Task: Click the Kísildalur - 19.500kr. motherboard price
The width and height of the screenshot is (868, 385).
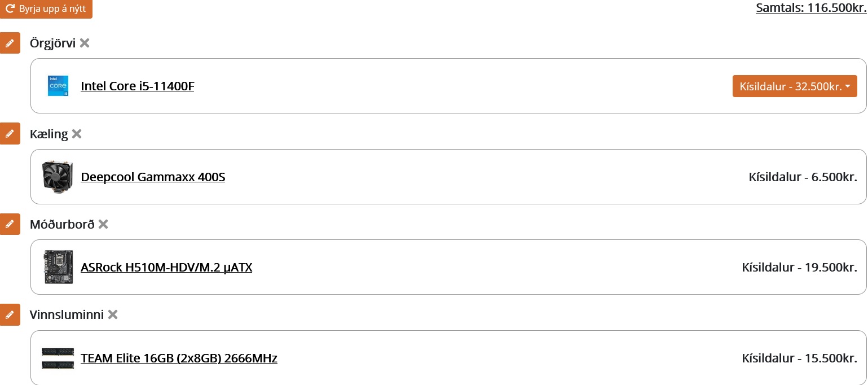Action: [x=799, y=267]
